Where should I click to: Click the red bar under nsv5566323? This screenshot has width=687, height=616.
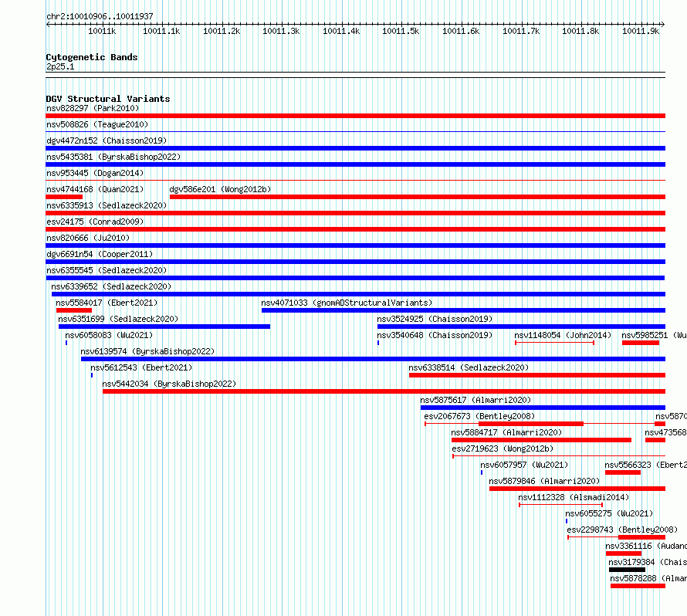(623, 472)
